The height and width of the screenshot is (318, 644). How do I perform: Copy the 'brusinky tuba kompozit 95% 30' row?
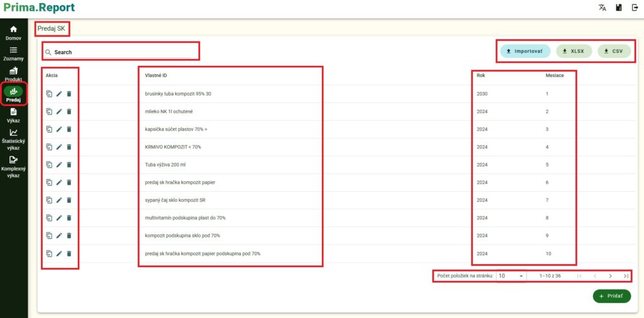click(x=49, y=94)
